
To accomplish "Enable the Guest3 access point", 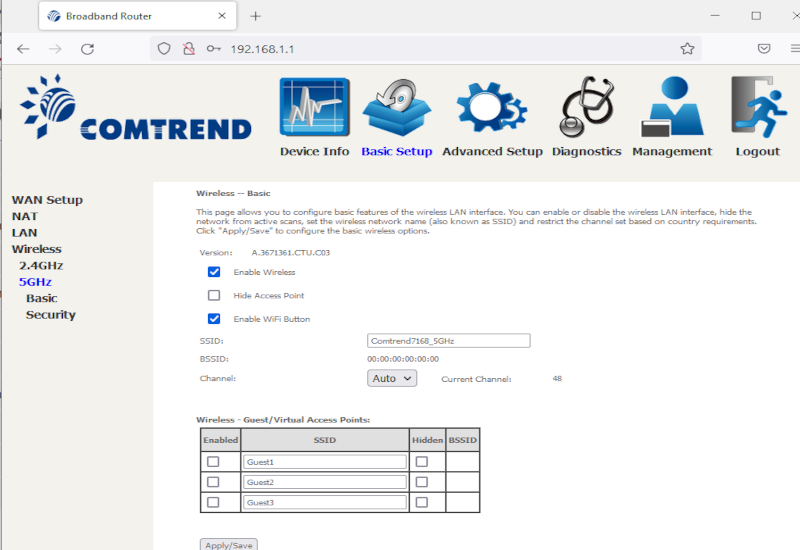I will click(x=213, y=503).
